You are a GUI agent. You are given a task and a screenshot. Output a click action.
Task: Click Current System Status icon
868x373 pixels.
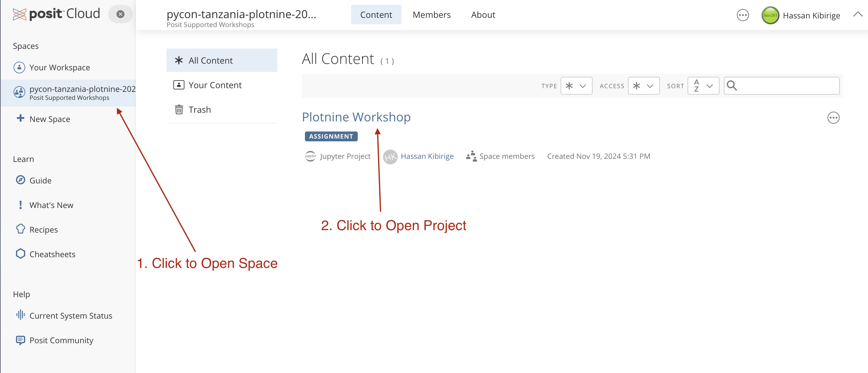(x=21, y=315)
